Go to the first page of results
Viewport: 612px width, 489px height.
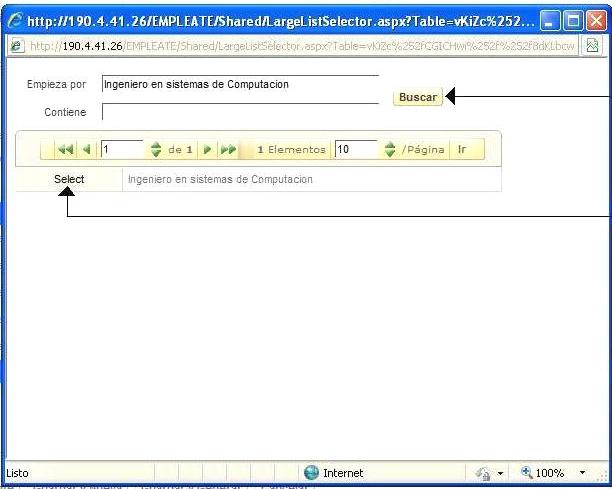click(67, 150)
